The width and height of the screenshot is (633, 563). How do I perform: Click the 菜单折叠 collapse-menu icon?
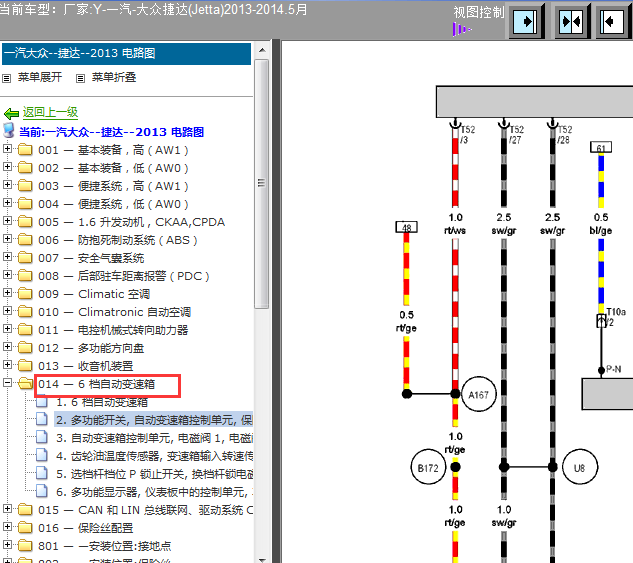tap(80, 78)
